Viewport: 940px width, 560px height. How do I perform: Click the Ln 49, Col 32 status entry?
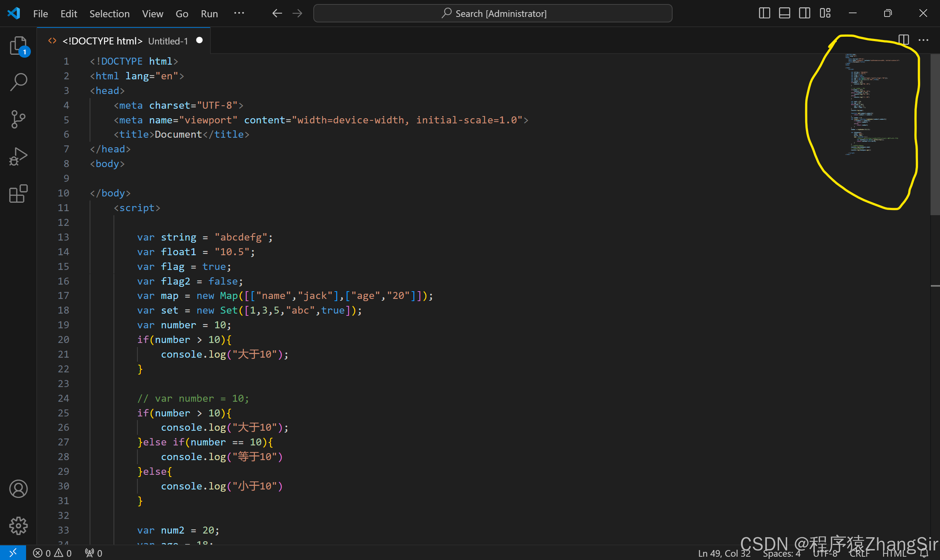[724, 553]
